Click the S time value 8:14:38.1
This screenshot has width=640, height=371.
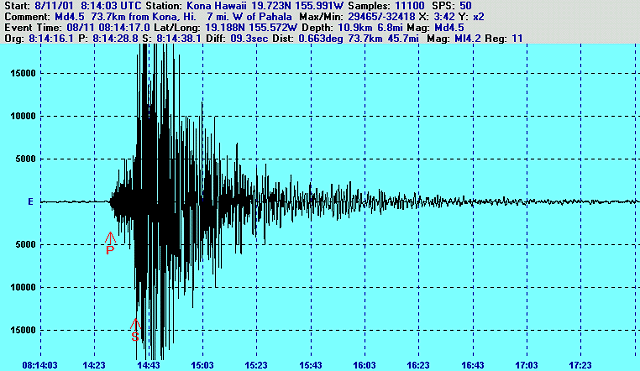pyautogui.click(x=179, y=39)
